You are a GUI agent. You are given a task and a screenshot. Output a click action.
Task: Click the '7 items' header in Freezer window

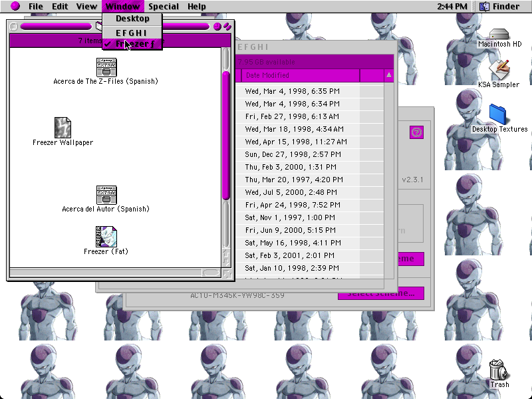tap(90, 41)
